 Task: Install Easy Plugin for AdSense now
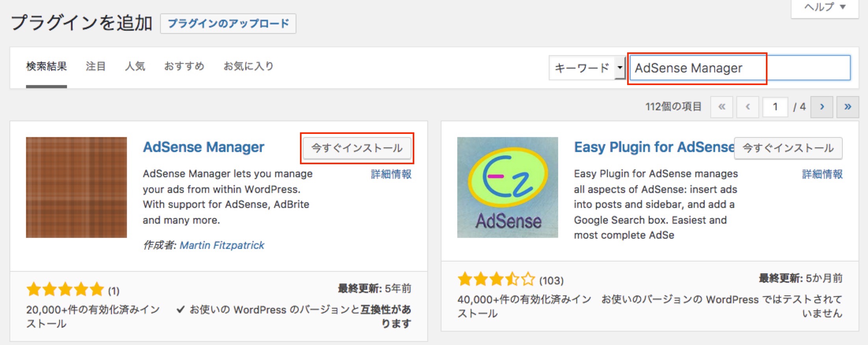click(x=788, y=148)
